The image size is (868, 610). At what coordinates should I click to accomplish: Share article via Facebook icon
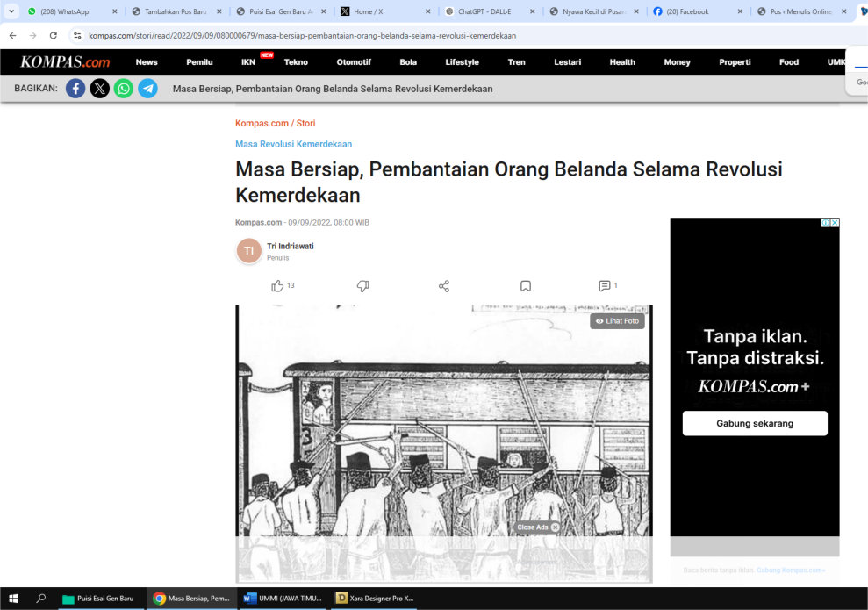[75, 89]
